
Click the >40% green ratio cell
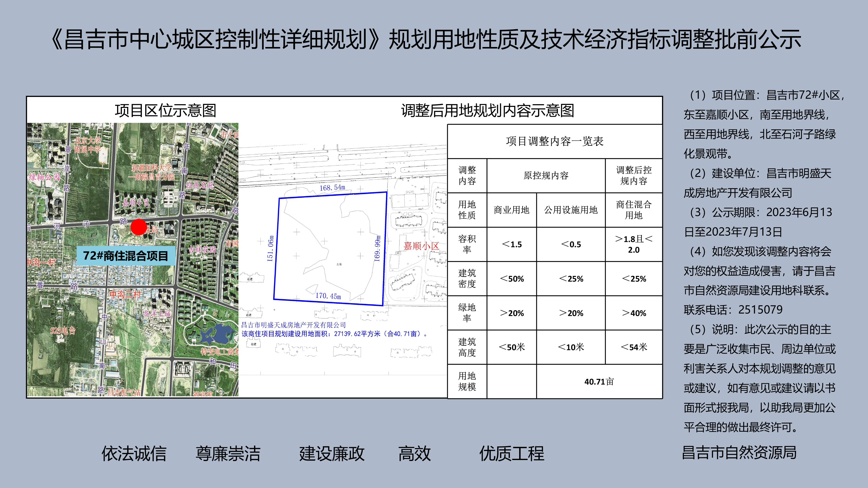click(634, 313)
